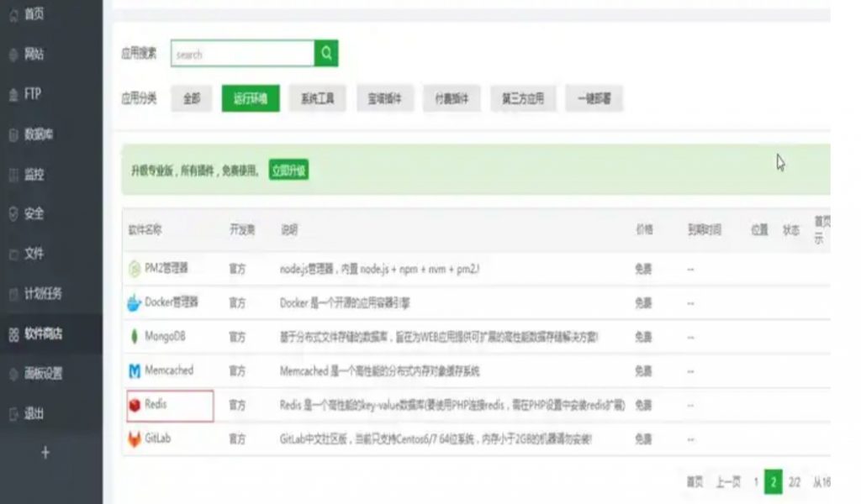Click the Redis software name
Image resolution: width=861 pixels, height=504 pixels.
156,404
